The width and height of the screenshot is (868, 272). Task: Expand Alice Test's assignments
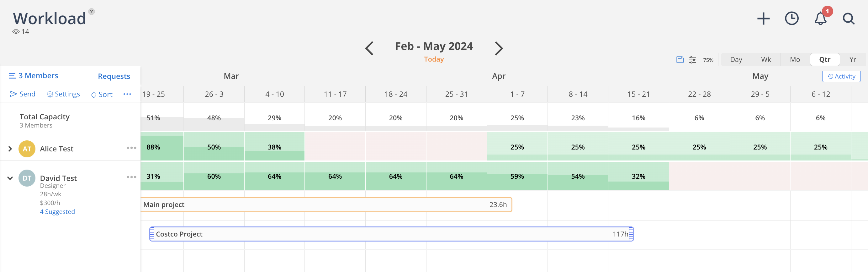(x=9, y=149)
